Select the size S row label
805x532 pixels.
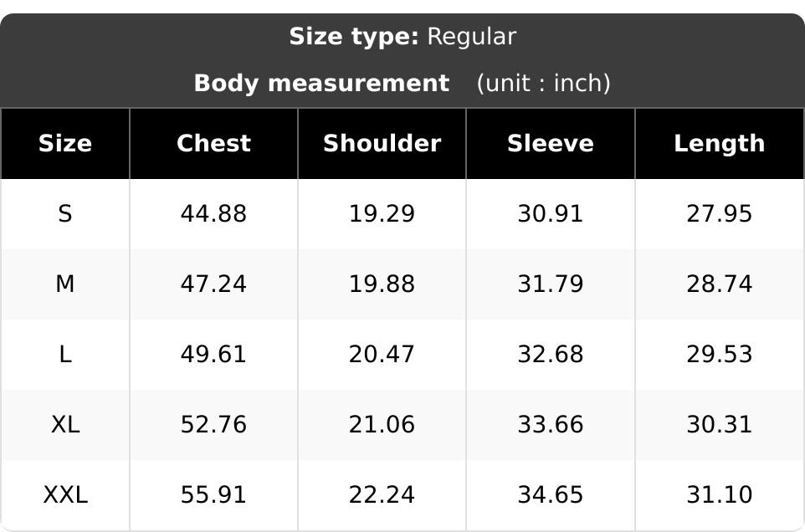(65, 214)
